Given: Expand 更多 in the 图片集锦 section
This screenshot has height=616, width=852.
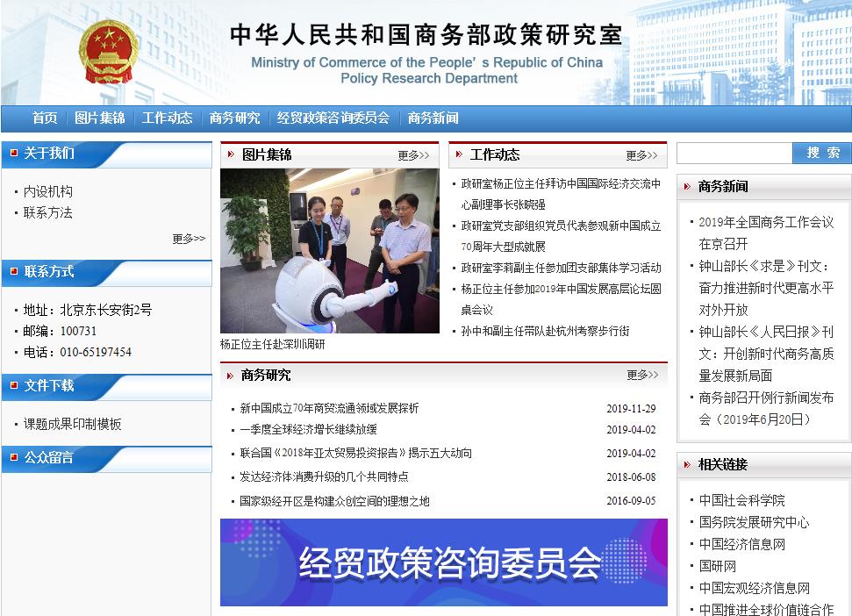Looking at the screenshot, I should coord(413,155).
